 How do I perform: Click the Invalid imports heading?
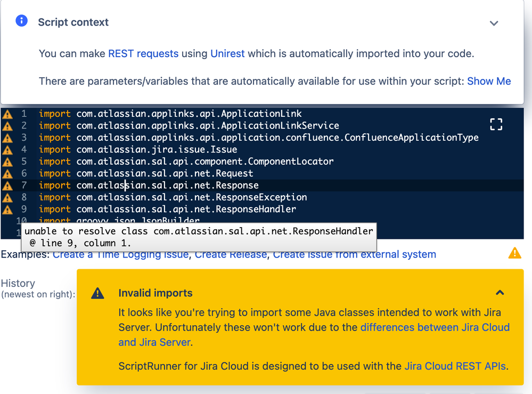[155, 293]
